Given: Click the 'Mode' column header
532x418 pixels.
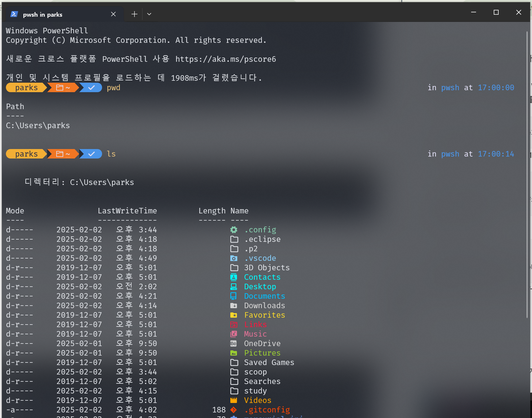Looking at the screenshot, I should [15, 211].
